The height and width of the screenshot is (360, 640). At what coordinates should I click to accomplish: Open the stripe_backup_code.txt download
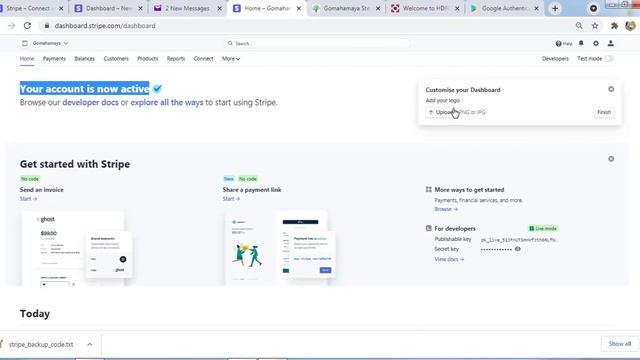[x=41, y=344]
